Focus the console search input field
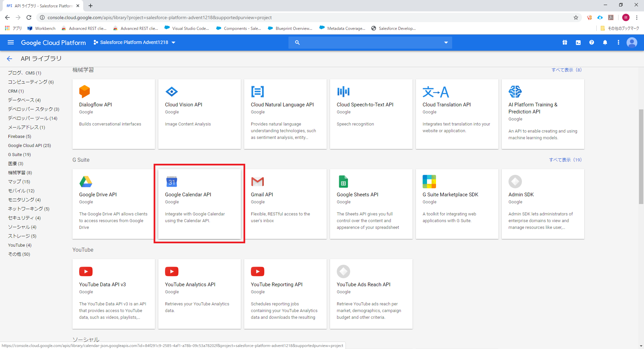This screenshot has width=644, height=349. 370,43
